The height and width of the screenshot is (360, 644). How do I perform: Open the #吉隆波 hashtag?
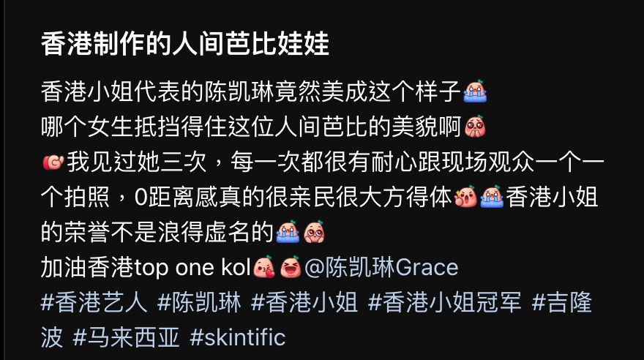[x=562, y=302]
